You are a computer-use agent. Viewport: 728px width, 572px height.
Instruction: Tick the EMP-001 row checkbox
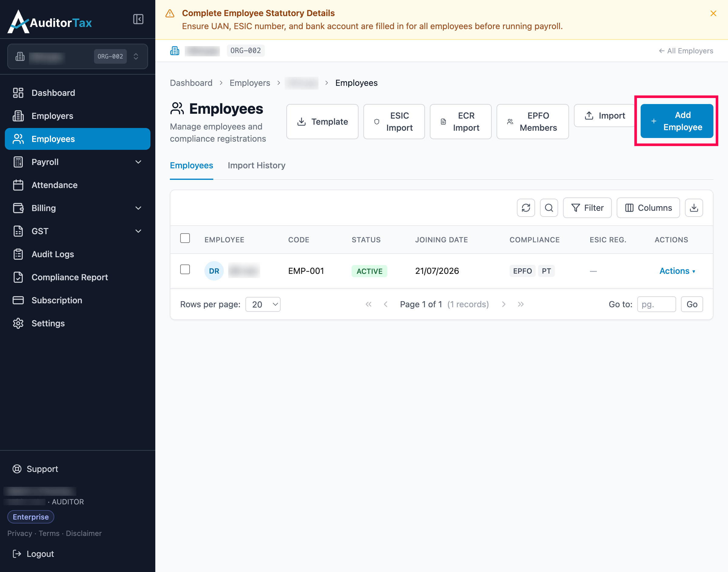click(185, 270)
